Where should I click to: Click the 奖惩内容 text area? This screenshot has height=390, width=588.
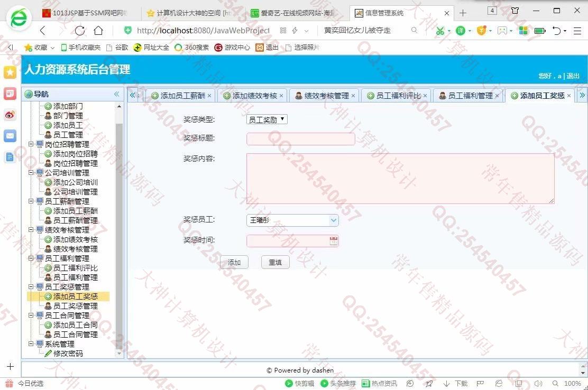pyautogui.click(x=400, y=178)
